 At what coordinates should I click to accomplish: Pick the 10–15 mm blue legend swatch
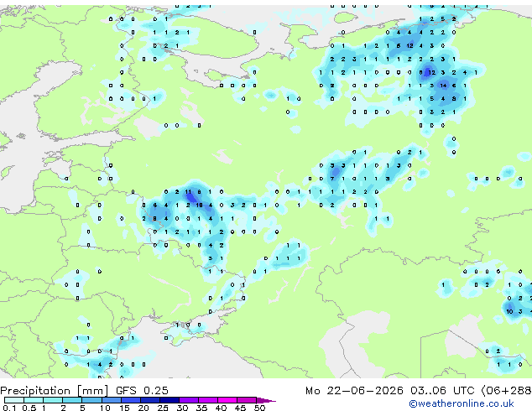click(x=111, y=400)
